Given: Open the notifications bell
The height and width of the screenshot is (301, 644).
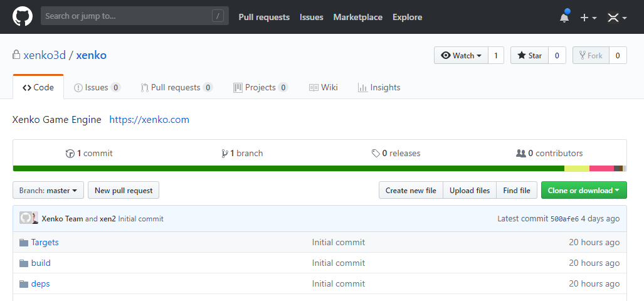Looking at the screenshot, I should (x=564, y=18).
